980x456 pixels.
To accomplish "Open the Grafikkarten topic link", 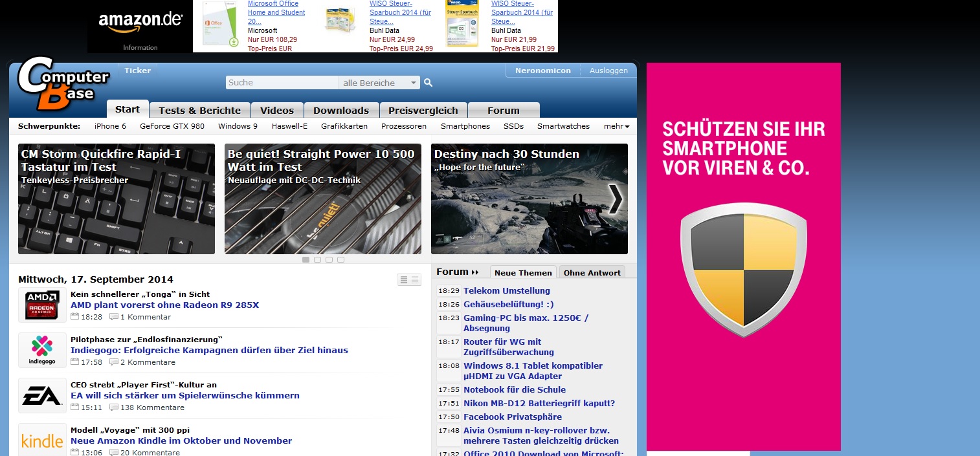I will click(x=344, y=126).
